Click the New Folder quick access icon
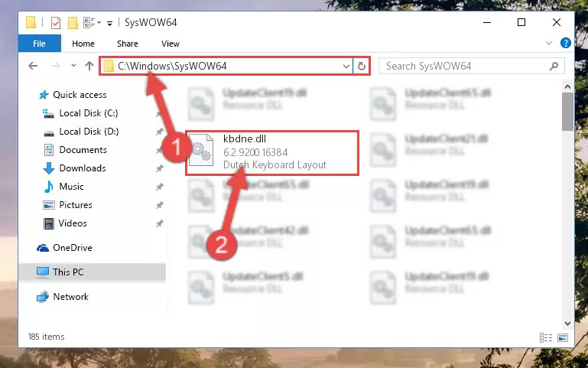The image size is (588, 368). tap(73, 22)
